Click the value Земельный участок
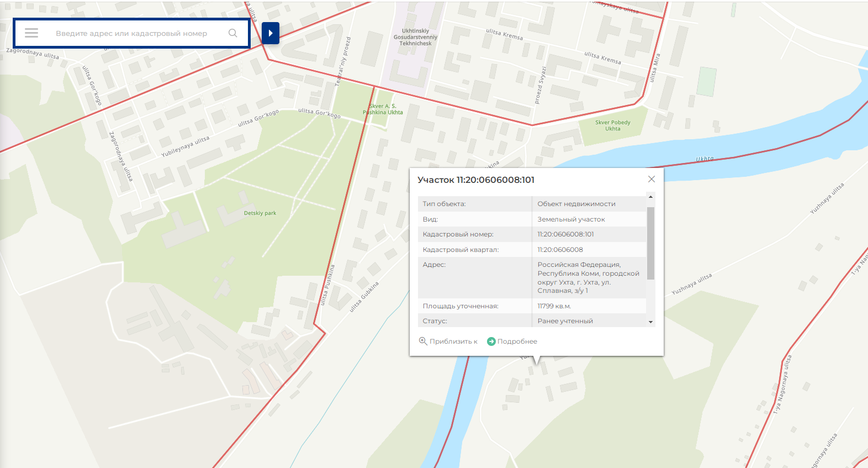The width and height of the screenshot is (868, 468). pyautogui.click(x=571, y=219)
